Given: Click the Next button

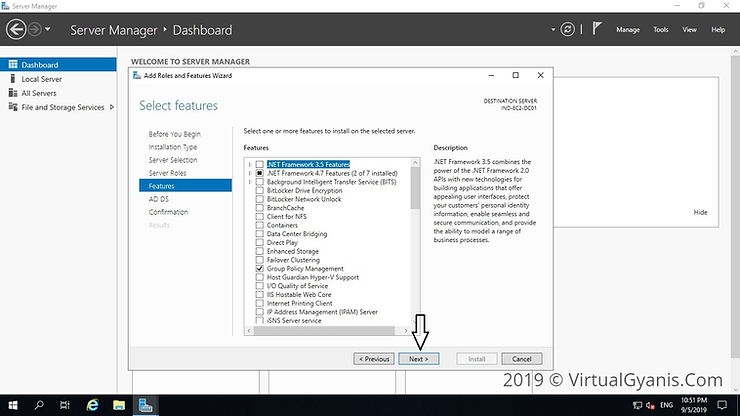Looking at the screenshot, I should click(x=418, y=358).
